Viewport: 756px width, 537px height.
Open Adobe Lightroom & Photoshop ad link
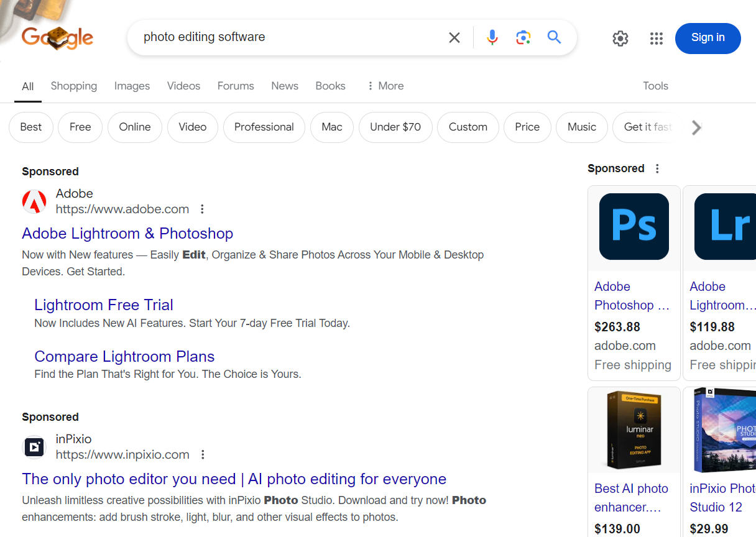point(127,234)
